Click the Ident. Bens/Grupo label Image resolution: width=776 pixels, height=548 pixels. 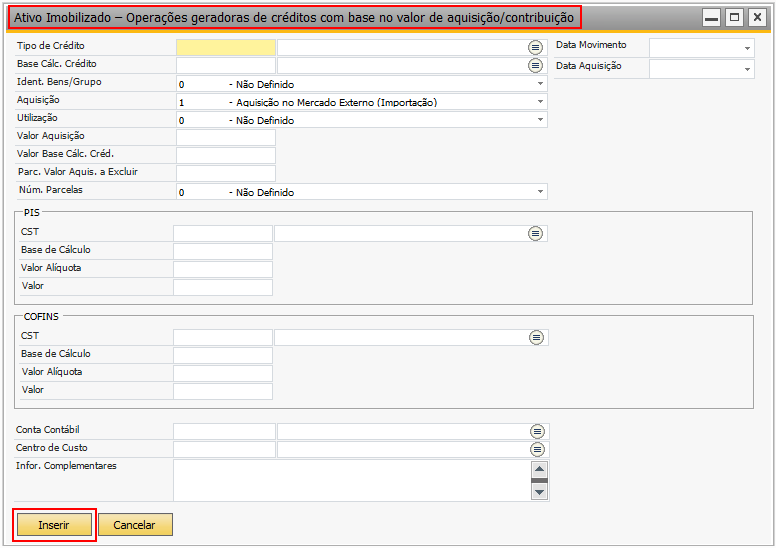tap(59, 82)
